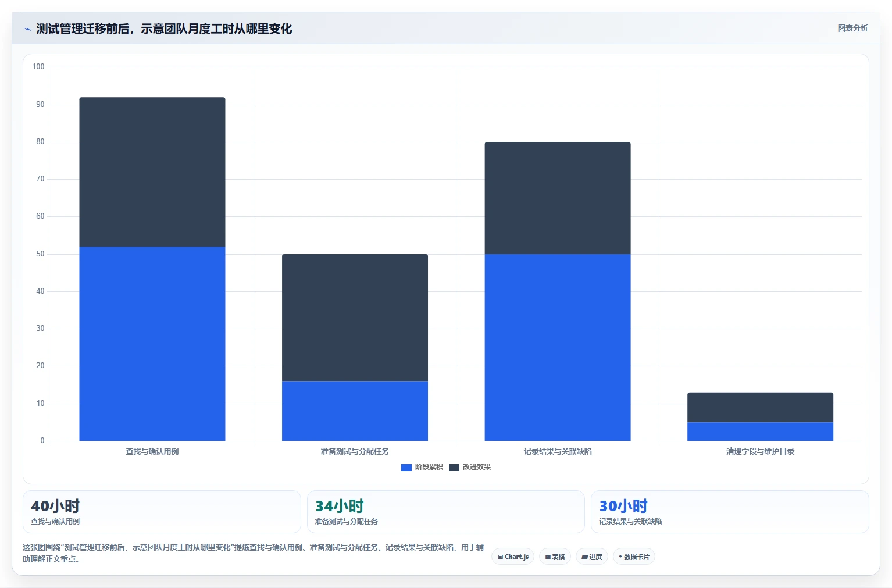
Task: Click the x-axis label 记录结果与关联缺陷
Action: click(x=558, y=451)
